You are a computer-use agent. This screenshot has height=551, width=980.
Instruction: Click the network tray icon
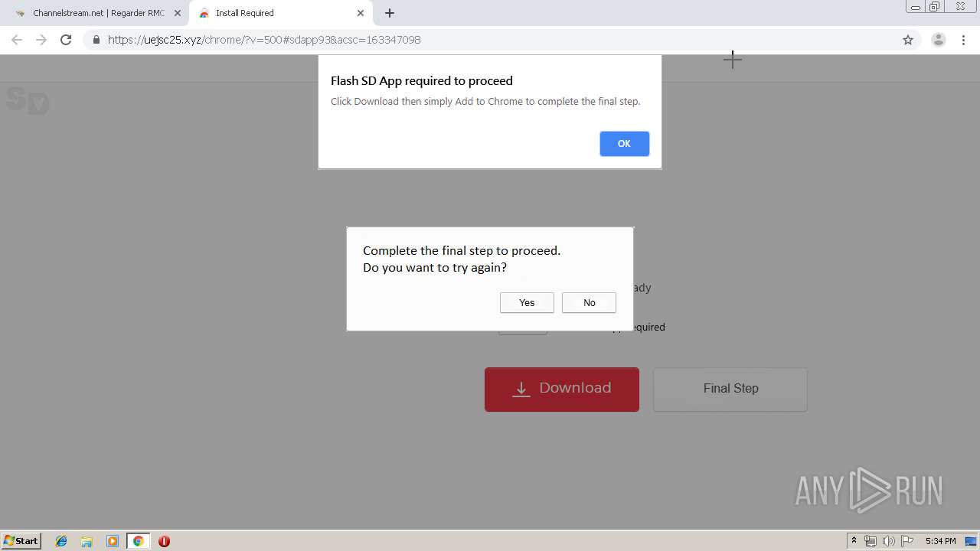[x=871, y=541]
